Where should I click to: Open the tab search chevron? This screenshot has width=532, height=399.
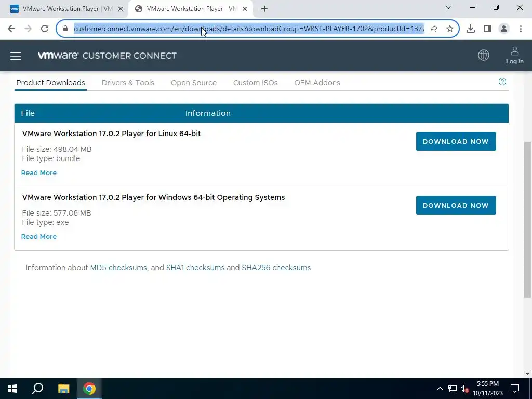(448, 7)
